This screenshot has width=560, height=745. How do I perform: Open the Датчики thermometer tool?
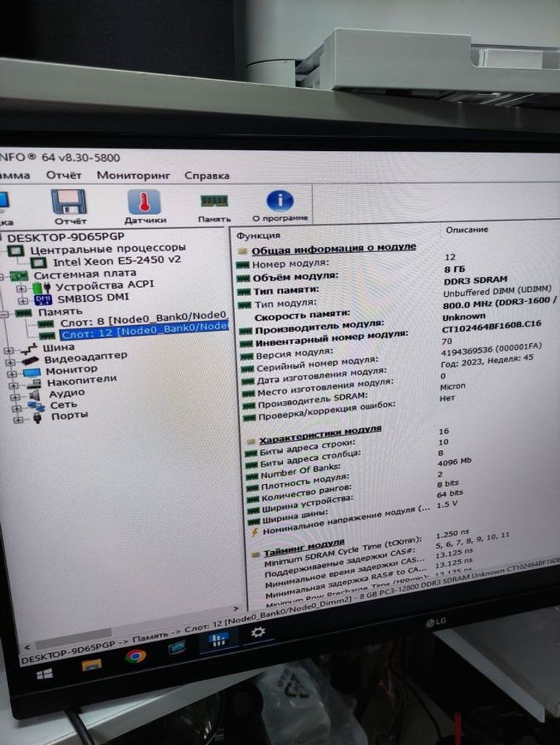pos(145,207)
